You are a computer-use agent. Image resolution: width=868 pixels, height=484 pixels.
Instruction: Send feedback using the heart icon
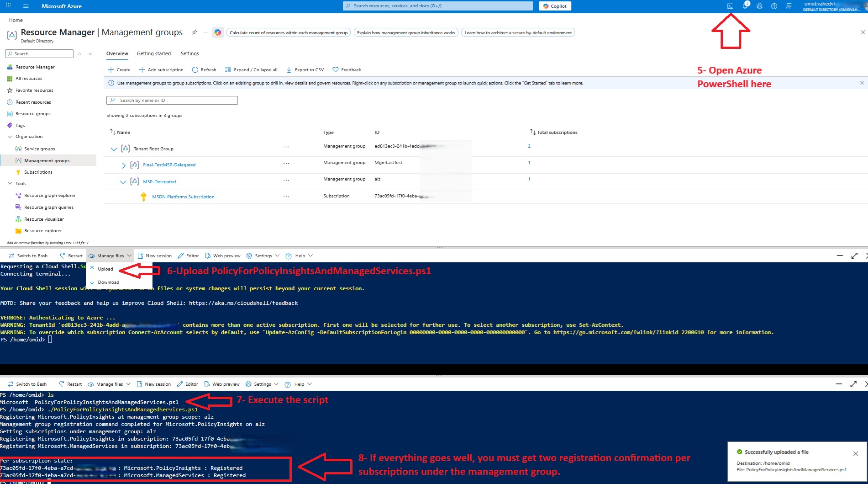347,69
